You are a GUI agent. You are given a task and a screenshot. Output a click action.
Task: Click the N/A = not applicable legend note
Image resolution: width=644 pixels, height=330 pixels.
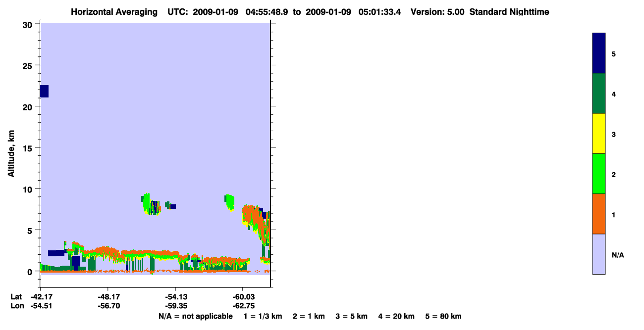(x=196, y=316)
